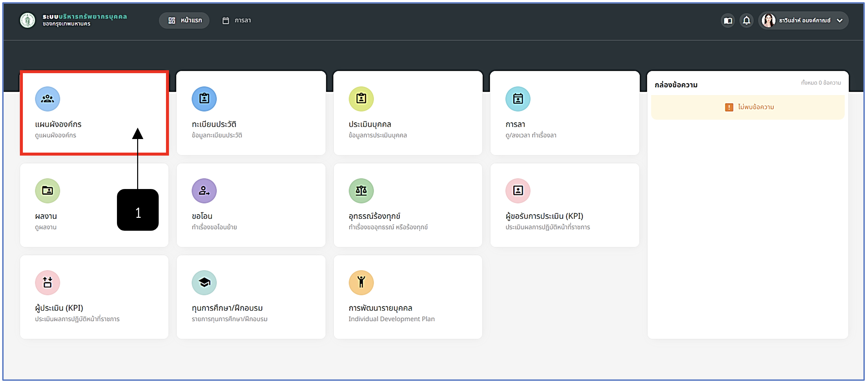Click the อุทธรณ์ร้องทุกข์ card title

374,216
